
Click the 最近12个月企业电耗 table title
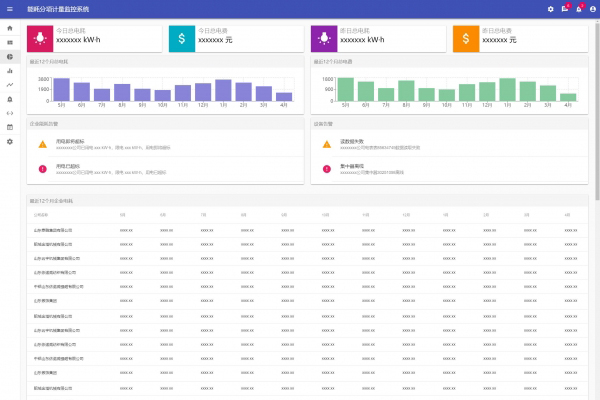[x=51, y=201]
